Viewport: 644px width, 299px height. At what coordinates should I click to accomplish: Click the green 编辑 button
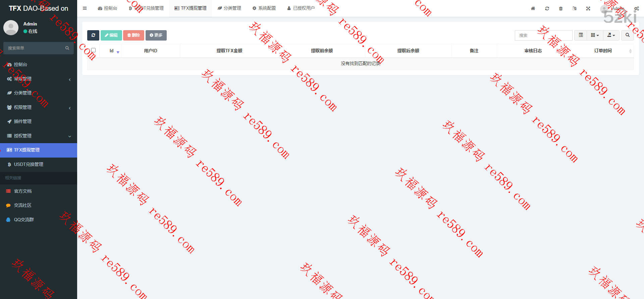(111, 35)
